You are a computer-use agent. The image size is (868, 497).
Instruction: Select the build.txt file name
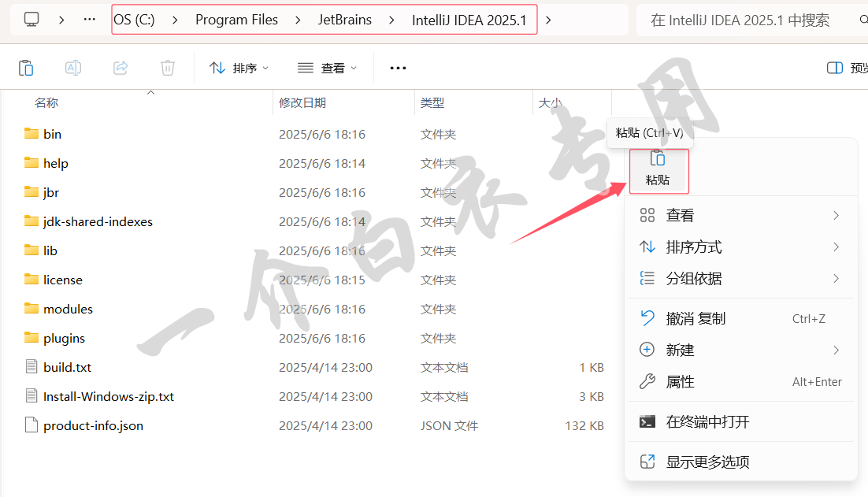68,367
